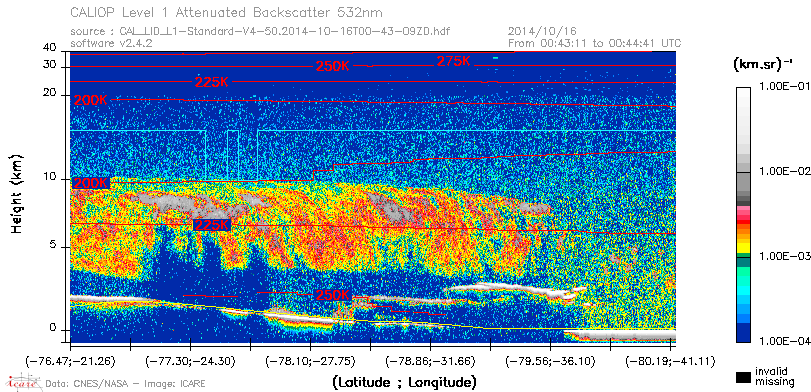Click the "(km.sr)-1" colorbar unit label
The width and height of the screenshot is (811, 392).
762,65
